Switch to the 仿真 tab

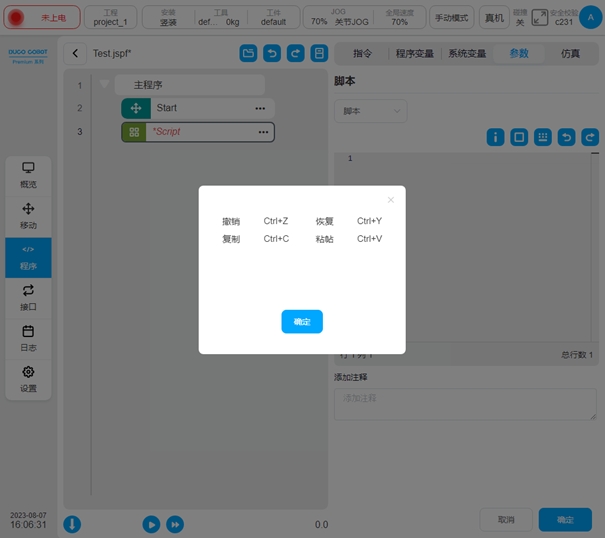pos(570,54)
